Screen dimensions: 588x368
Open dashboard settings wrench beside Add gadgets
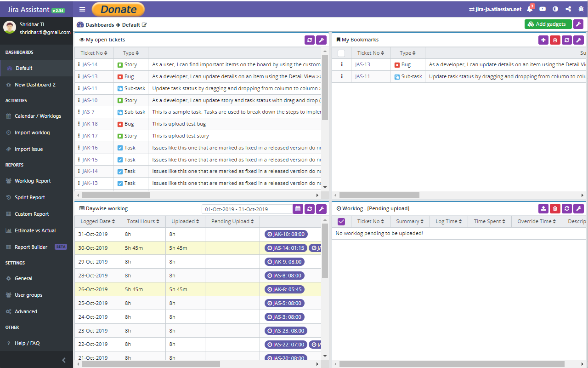578,24
